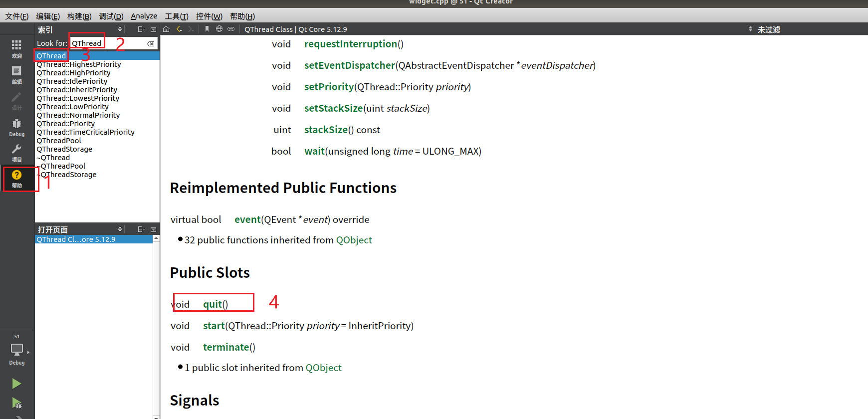Open the 构建(B) menu
Viewport: 868px width, 419px height.
(x=79, y=16)
